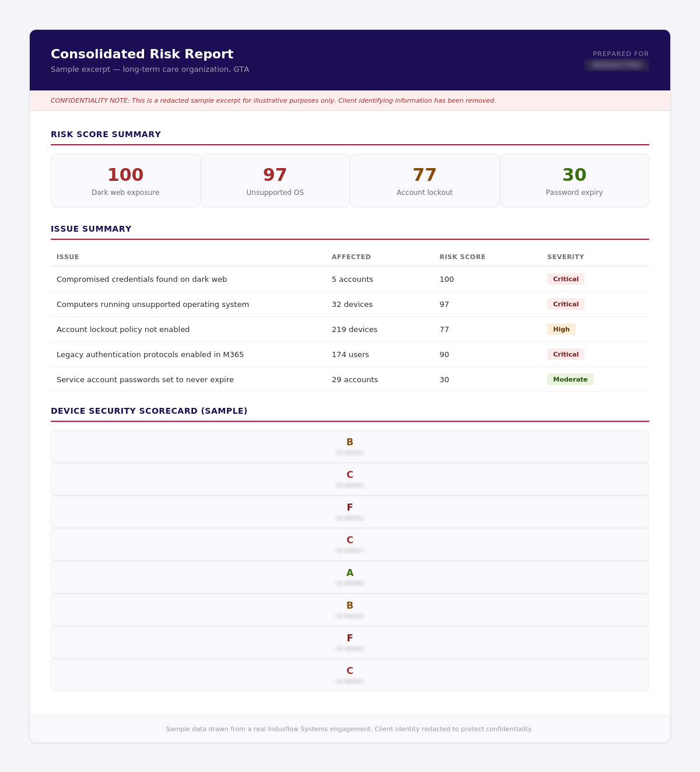Select the Unsupported OS score card
This screenshot has height=772, width=700.
(275, 180)
